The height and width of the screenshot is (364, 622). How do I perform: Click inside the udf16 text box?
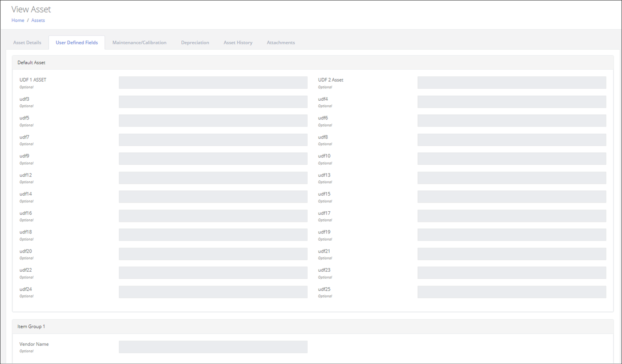[213, 216]
